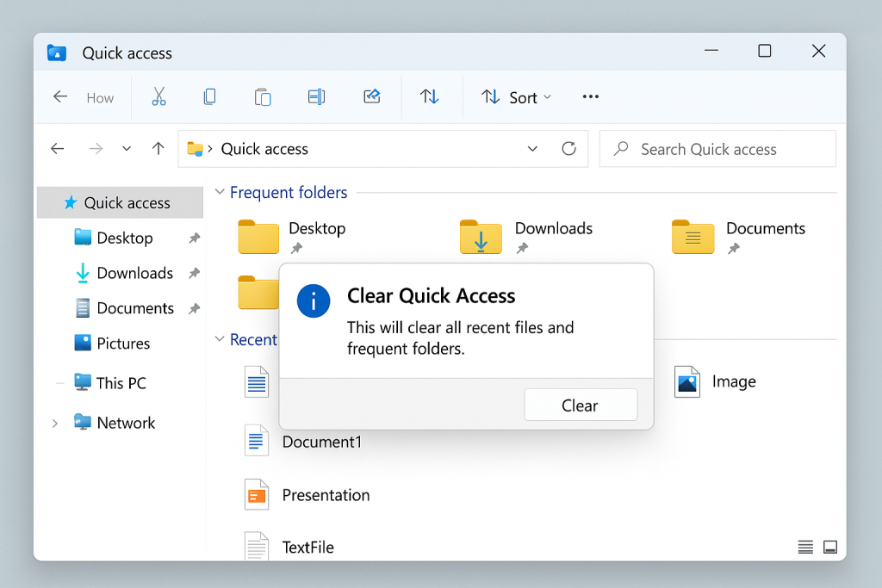This screenshot has width=882, height=588.
Task: Click the Clear button in dialog
Action: 581,405
